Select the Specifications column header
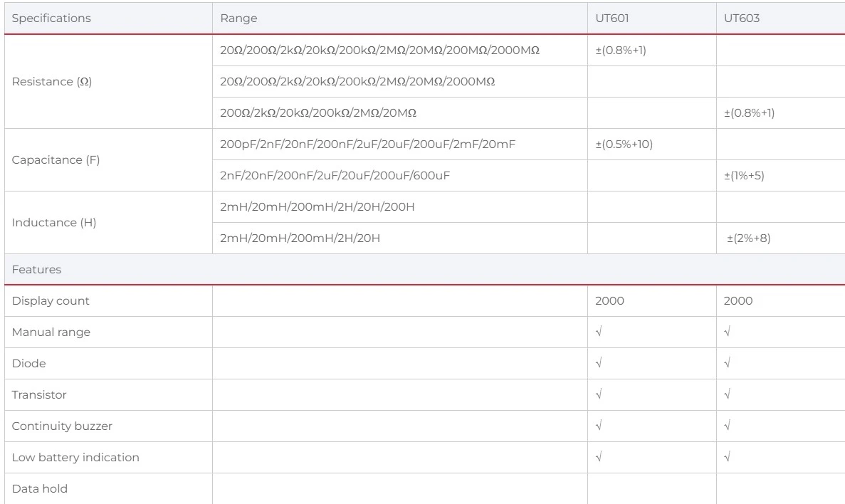Image resolution: width=845 pixels, height=504 pixels. tap(51, 19)
